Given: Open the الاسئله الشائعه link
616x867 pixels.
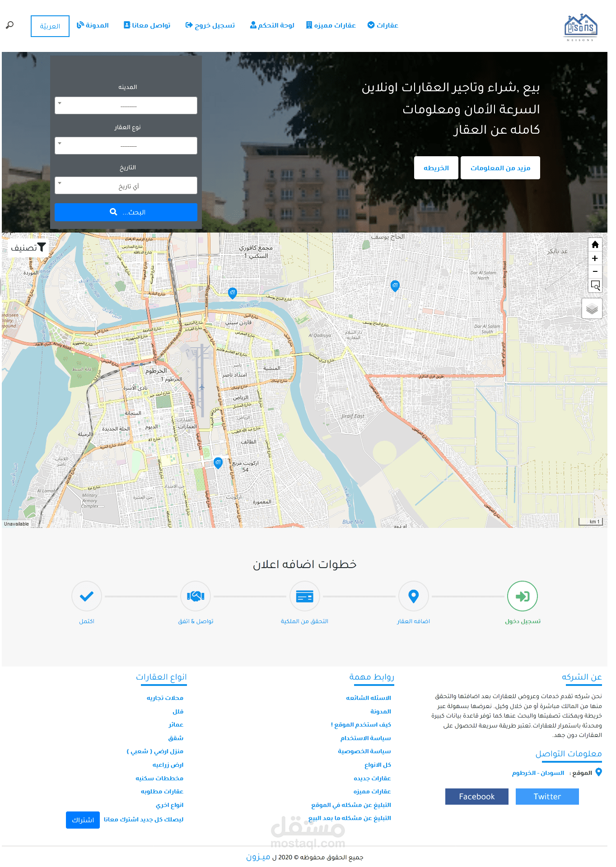Looking at the screenshot, I should click(x=369, y=698).
